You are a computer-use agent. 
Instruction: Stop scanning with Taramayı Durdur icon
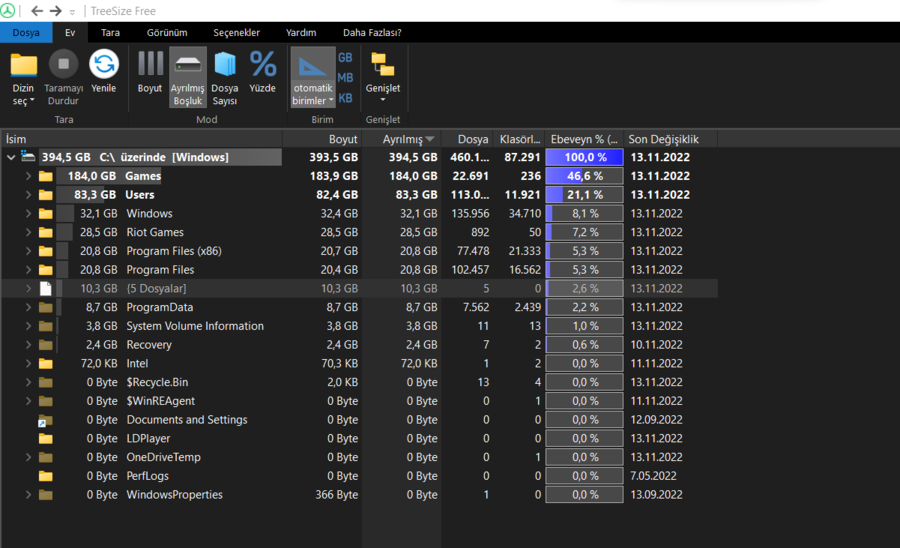pos(63,66)
